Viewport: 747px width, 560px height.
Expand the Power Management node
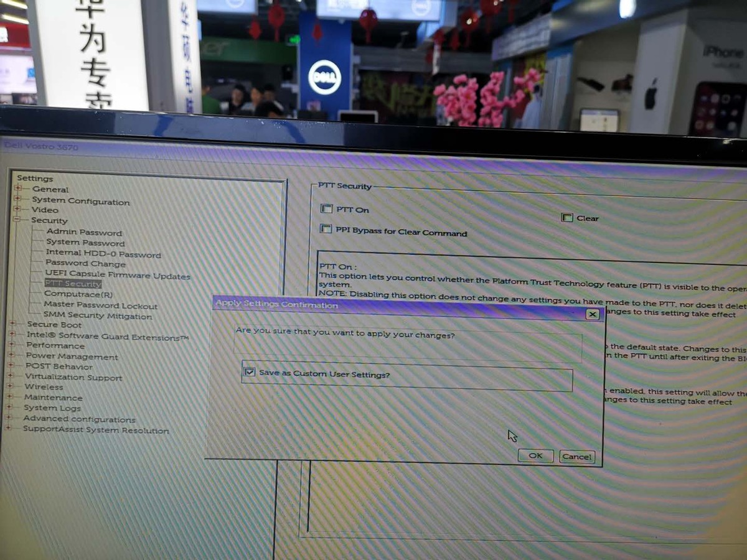12,355
